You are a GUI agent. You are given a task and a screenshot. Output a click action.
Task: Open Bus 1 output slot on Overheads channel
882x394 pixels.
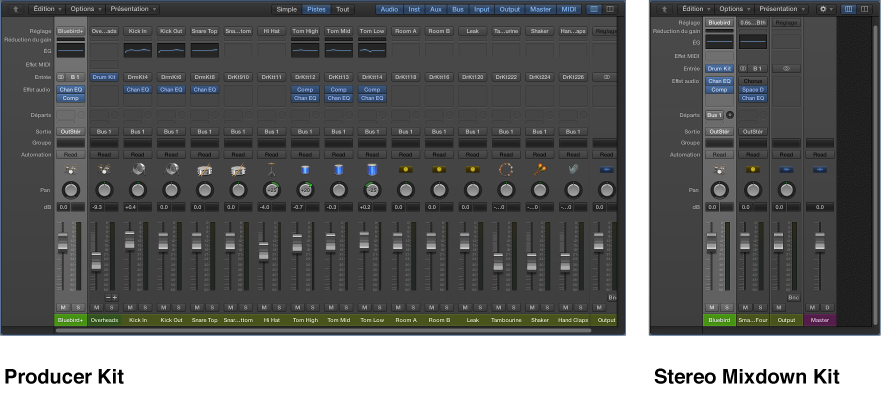(x=104, y=132)
